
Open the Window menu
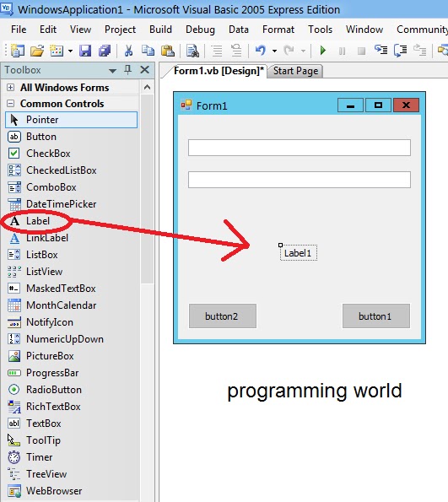pos(364,30)
